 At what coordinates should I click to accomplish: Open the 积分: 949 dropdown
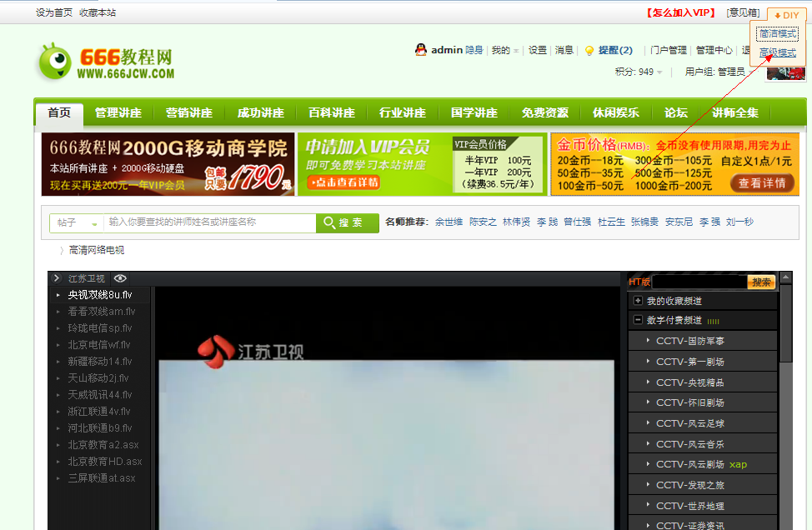click(x=639, y=72)
